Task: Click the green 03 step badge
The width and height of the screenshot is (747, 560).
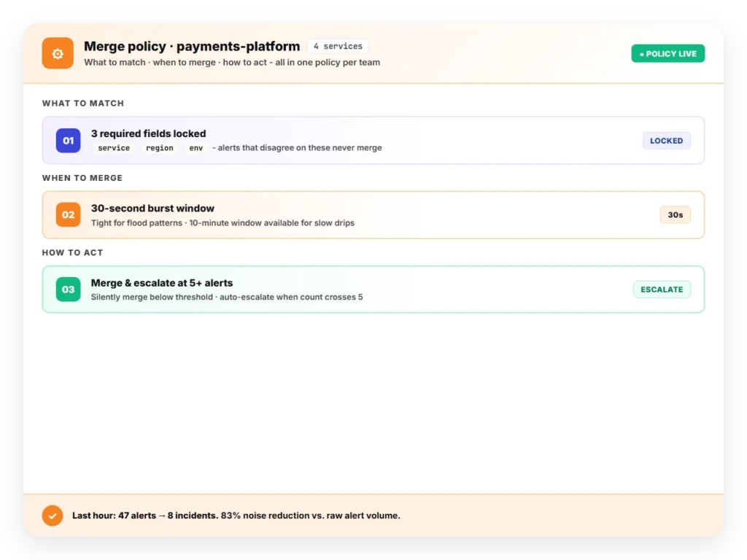Action: (x=68, y=289)
